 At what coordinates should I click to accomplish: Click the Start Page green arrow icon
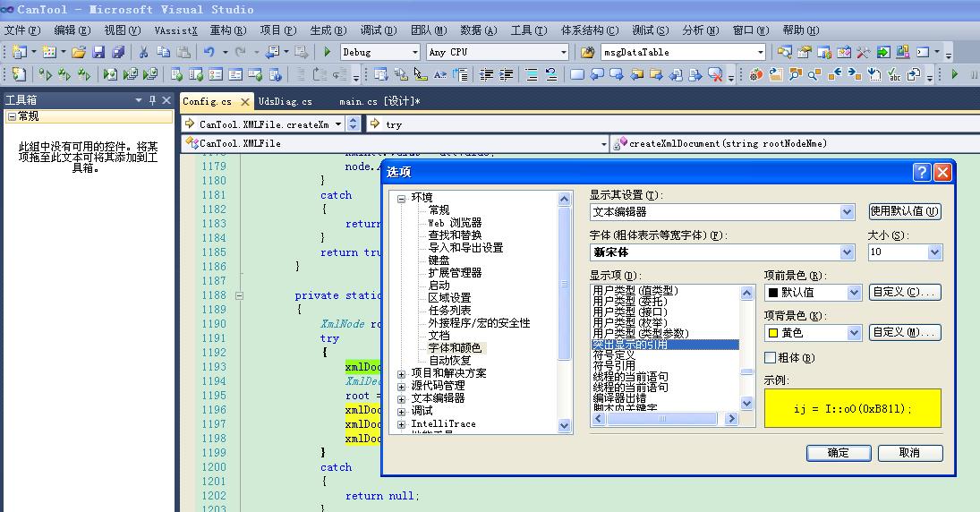(883, 52)
